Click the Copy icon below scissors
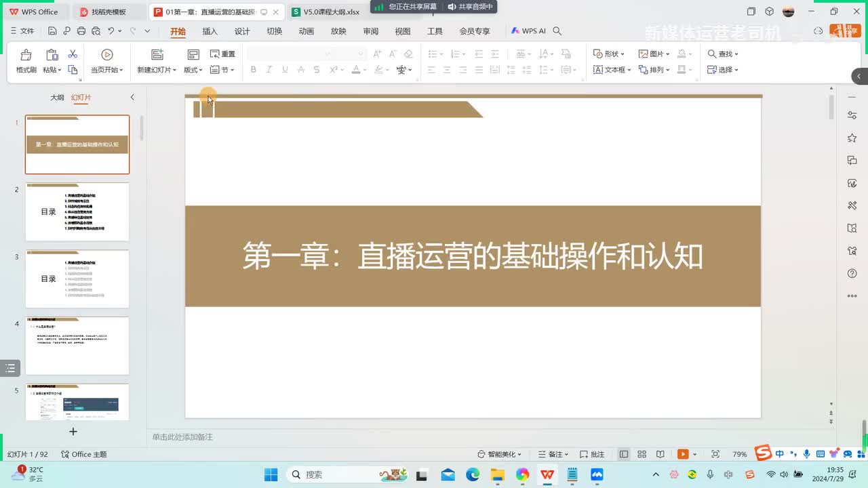The height and width of the screenshot is (488, 868). [x=73, y=70]
